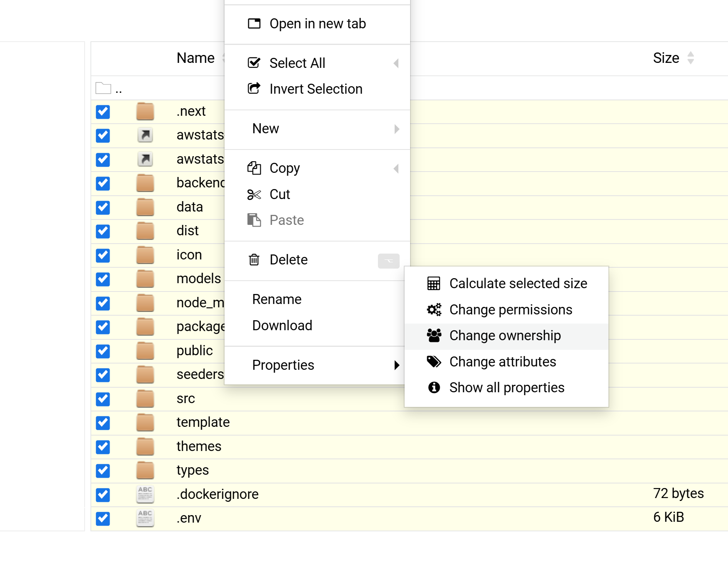Click the seeders folder name
Image resolution: width=728 pixels, height=563 pixels.
pos(200,374)
